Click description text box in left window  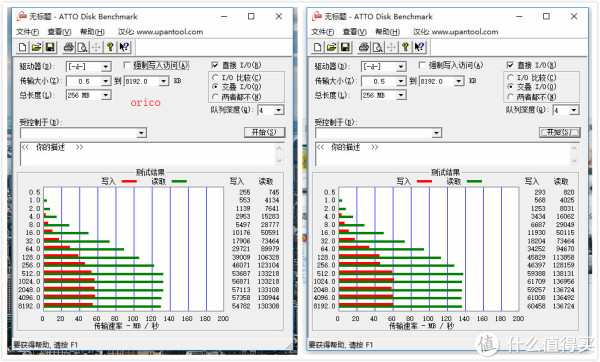click(148, 154)
